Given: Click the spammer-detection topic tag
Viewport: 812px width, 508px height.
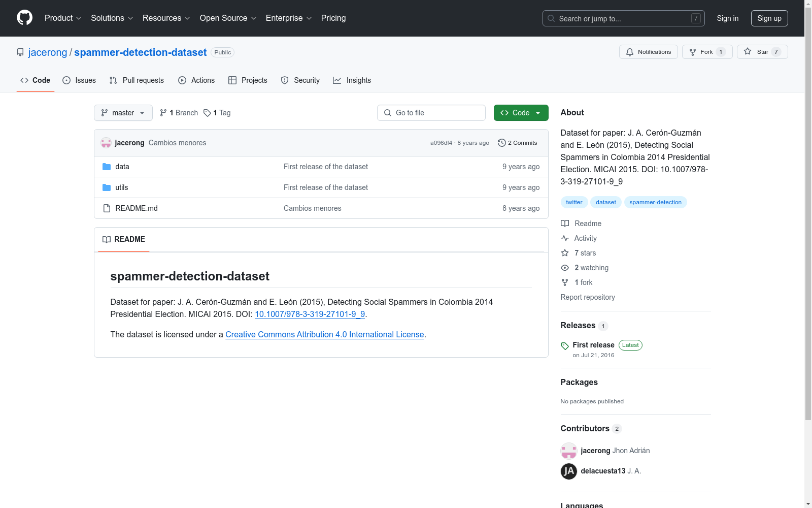Looking at the screenshot, I should (x=656, y=202).
